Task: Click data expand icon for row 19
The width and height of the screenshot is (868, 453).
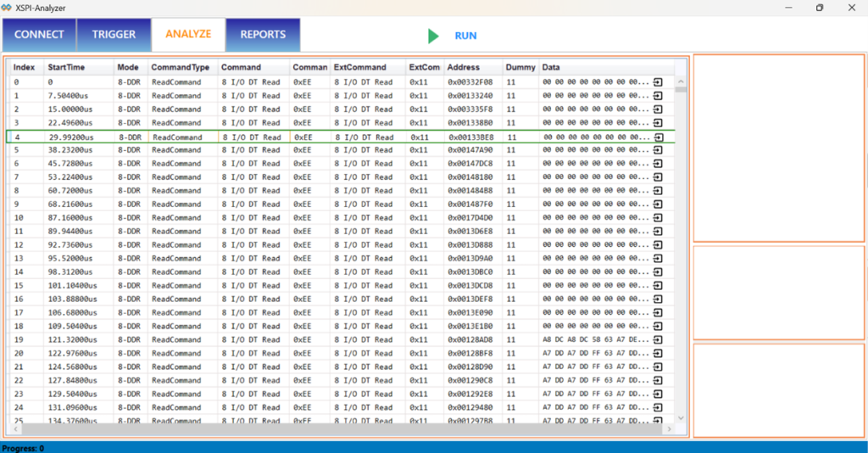Action: [x=659, y=340]
